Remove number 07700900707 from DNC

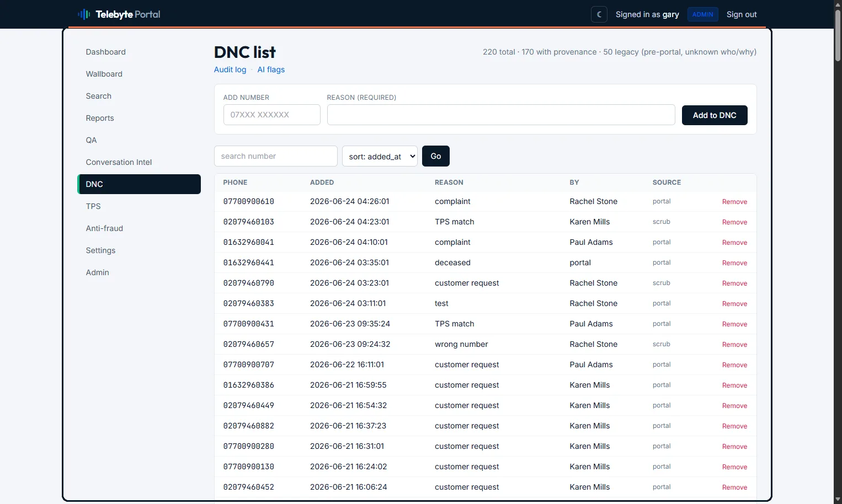click(734, 365)
